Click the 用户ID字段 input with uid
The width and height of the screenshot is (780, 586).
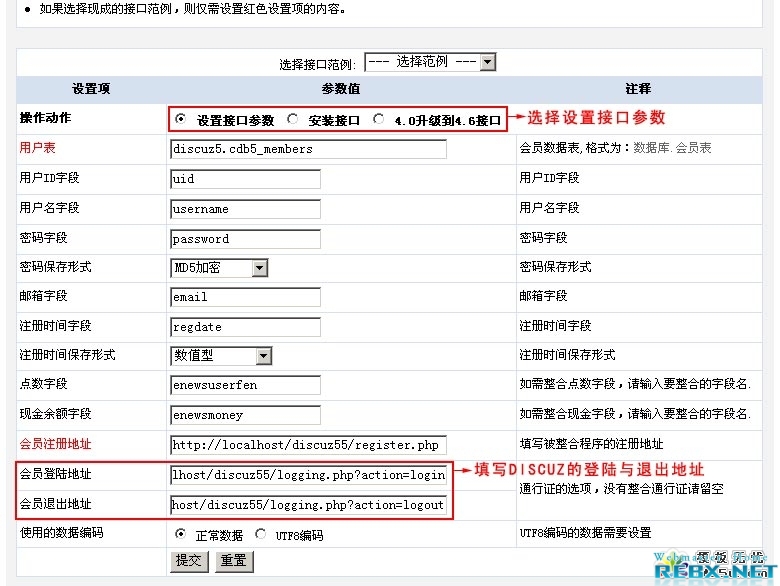(x=245, y=179)
